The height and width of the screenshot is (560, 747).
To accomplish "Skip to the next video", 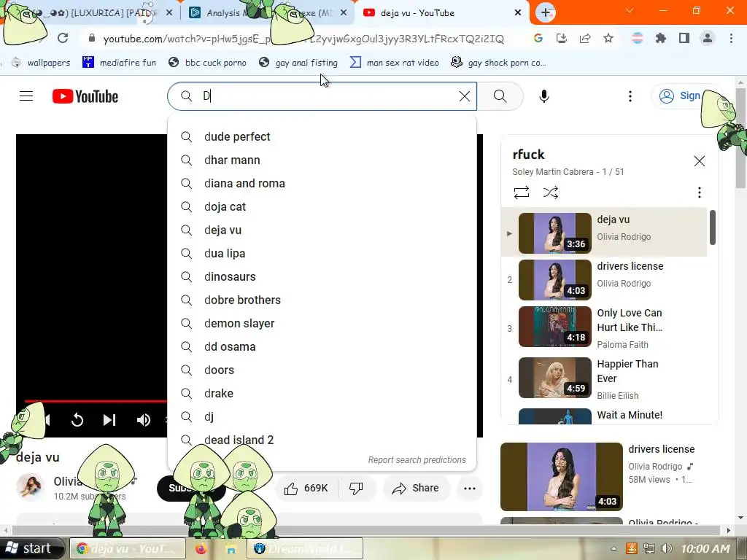I will (109, 419).
